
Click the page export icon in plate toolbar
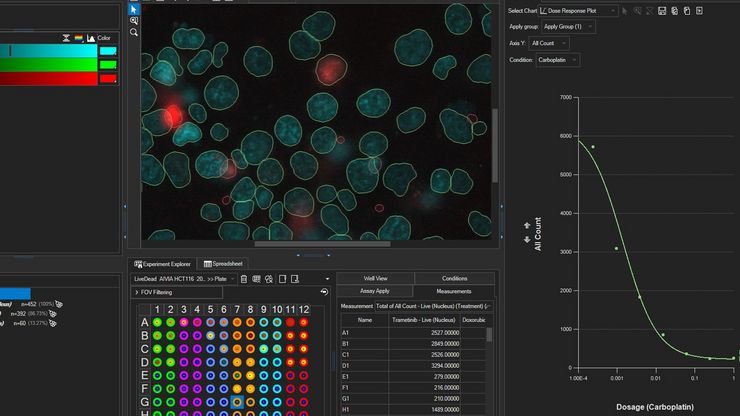point(295,279)
